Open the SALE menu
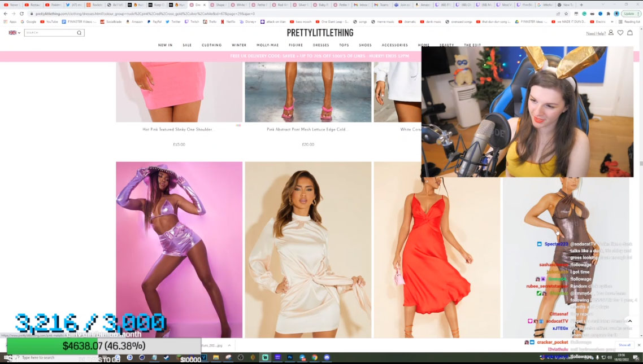643x364 pixels. point(187,45)
